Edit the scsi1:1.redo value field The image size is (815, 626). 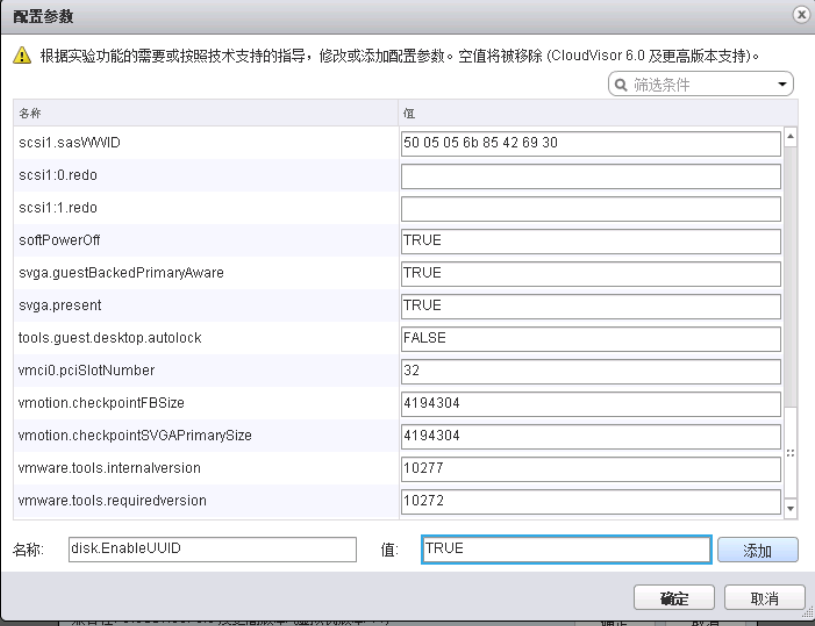(x=590, y=208)
